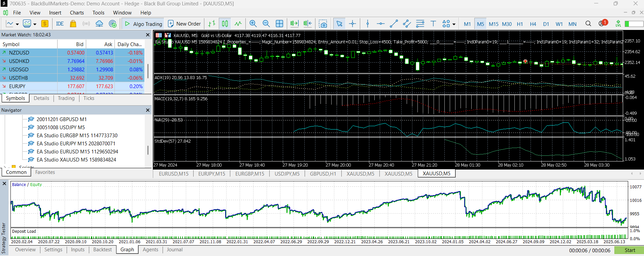644x256 pixels.
Task: Switch to the Backtest tab
Action: click(102, 250)
